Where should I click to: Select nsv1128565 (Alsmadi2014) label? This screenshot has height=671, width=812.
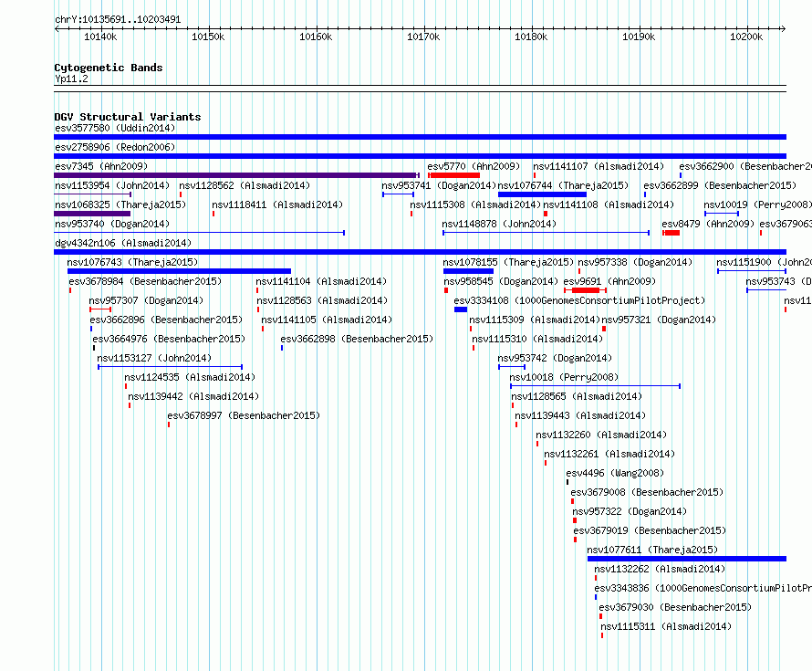(x=577, y=396)
